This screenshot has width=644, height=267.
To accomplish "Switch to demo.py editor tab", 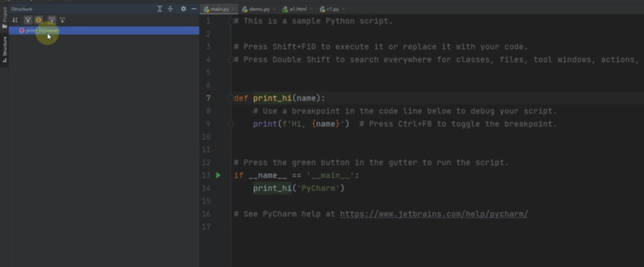I will click(x=259, y=9).
